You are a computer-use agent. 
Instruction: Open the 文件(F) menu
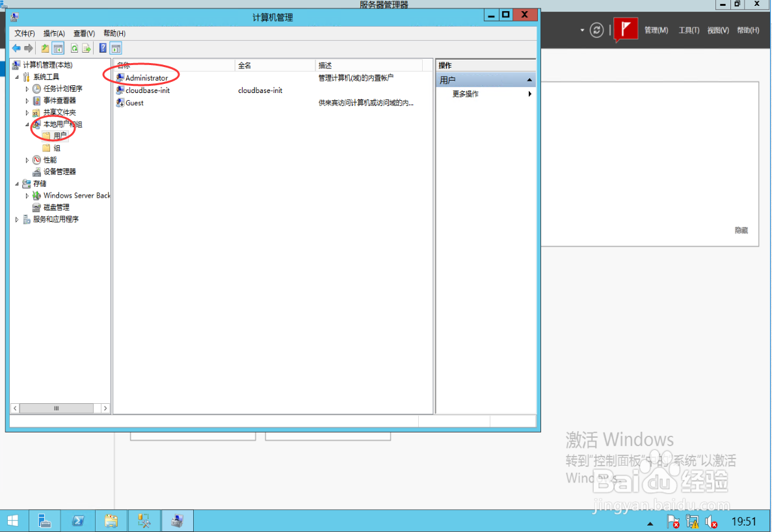(x=24, y=33)
